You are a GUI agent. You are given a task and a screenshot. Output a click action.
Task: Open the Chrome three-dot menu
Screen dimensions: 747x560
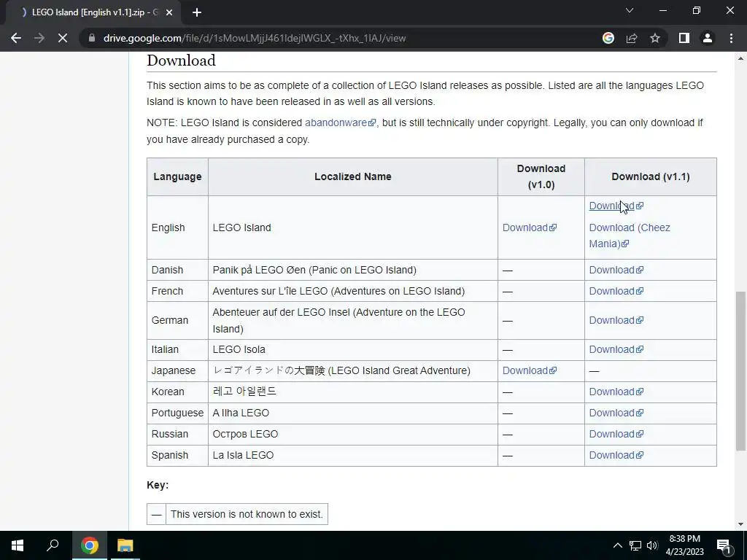(x=731, y=38)
